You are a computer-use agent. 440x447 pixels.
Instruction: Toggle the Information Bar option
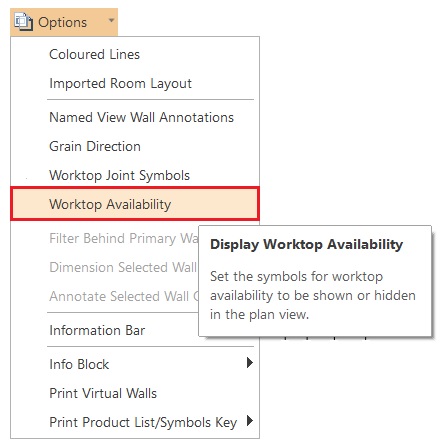(x=105, y=330)
